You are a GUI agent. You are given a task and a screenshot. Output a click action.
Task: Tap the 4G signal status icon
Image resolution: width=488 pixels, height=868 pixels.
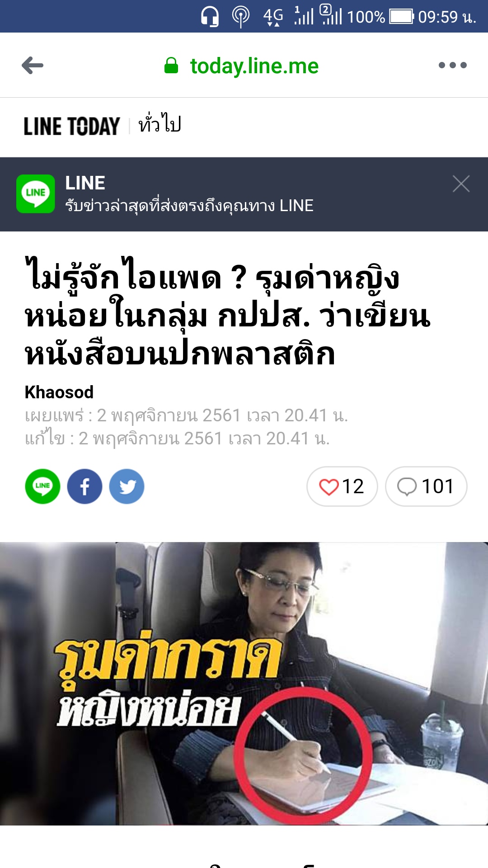coord(273,17)
